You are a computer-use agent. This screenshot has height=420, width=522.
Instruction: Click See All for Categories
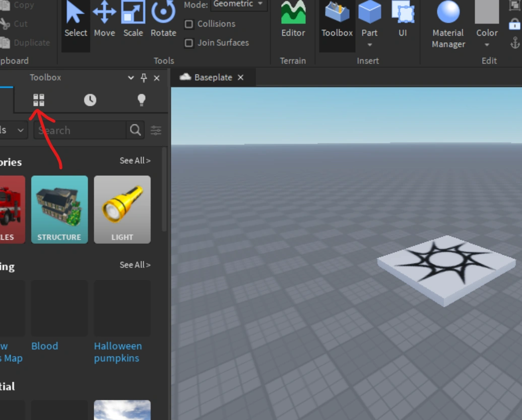pyautogui.click(x=135, y=161)
